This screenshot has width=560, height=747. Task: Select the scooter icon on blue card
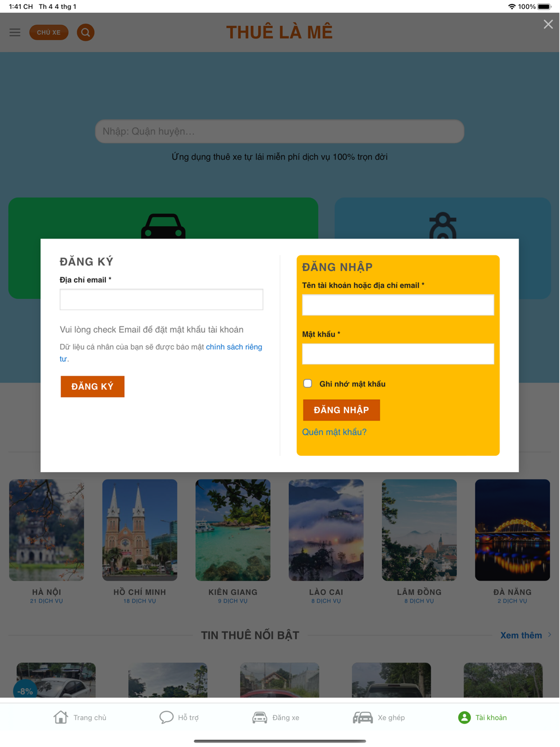[x=443, y=226]
